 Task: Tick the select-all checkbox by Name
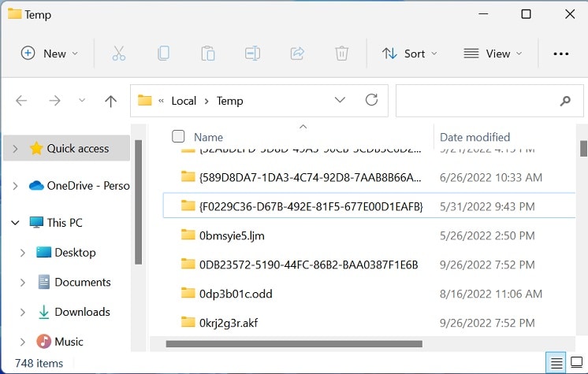coord(178,136)
